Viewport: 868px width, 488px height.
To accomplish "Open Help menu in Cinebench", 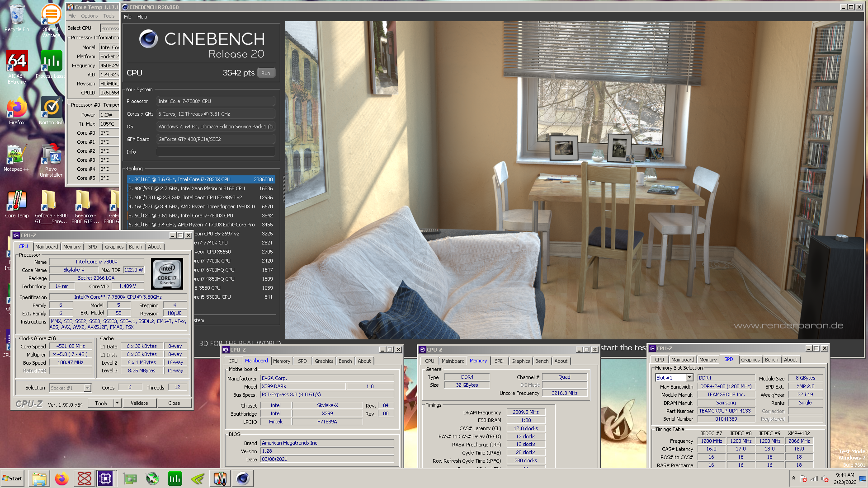I will (142, 17).
